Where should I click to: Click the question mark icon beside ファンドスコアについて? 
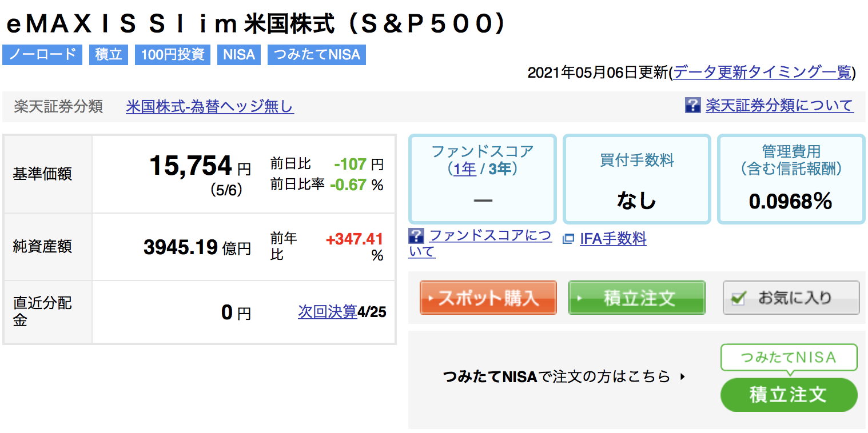[416, 235]
